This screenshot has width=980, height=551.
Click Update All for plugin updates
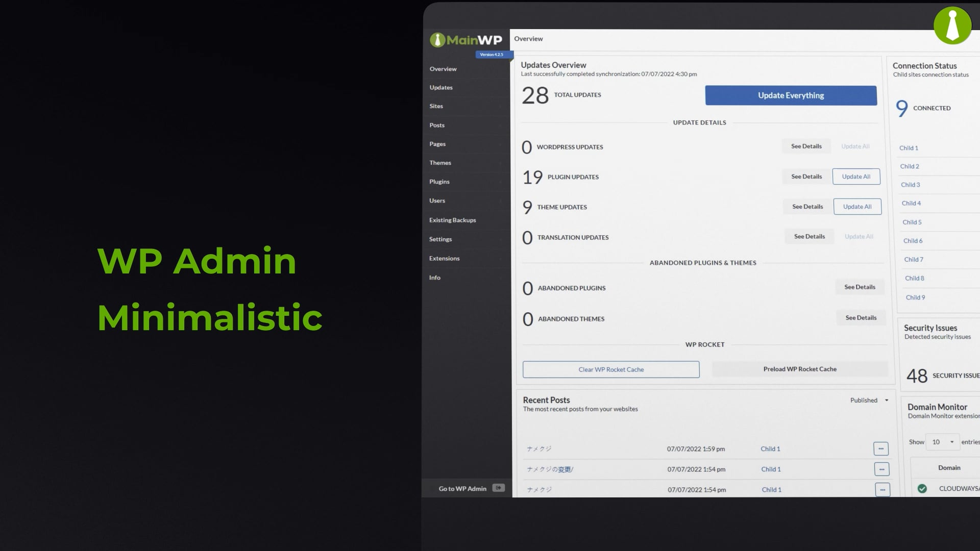(x=856, y=177)
